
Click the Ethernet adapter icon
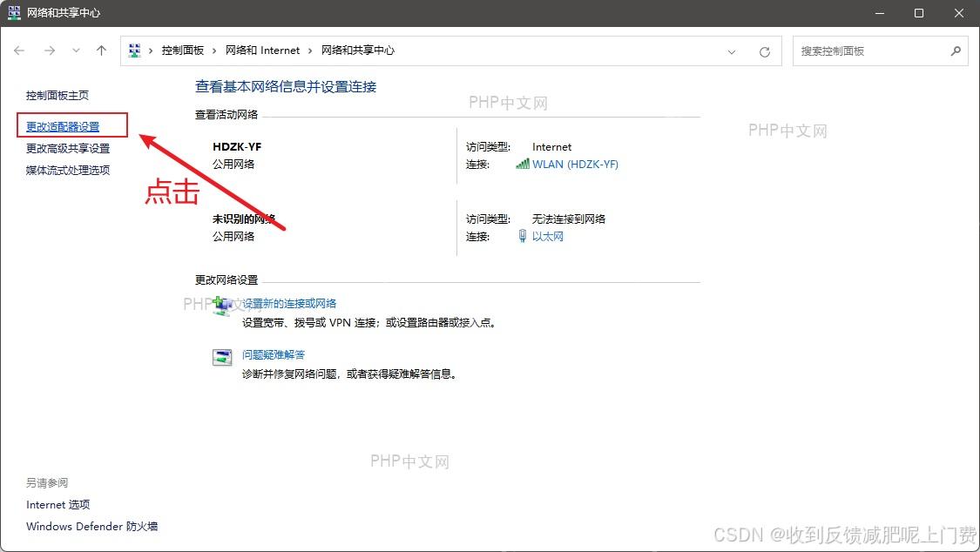[523, 236]
